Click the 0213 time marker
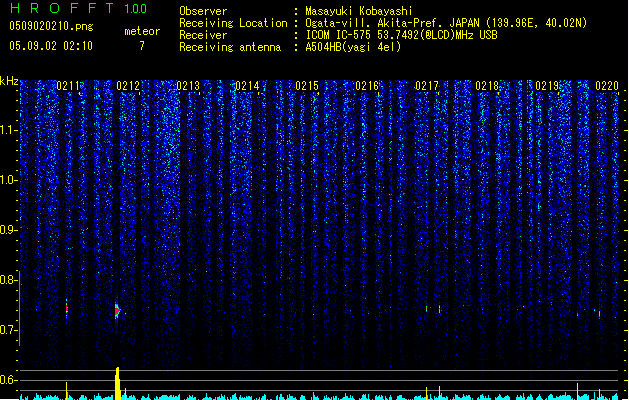The image size is (629, 400). (188, 86)
